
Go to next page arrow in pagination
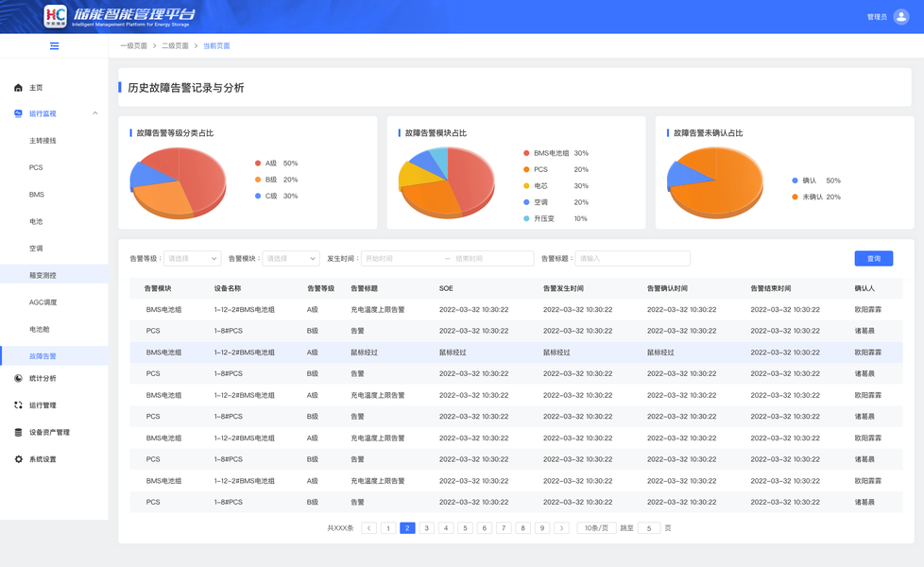point(561,528)
